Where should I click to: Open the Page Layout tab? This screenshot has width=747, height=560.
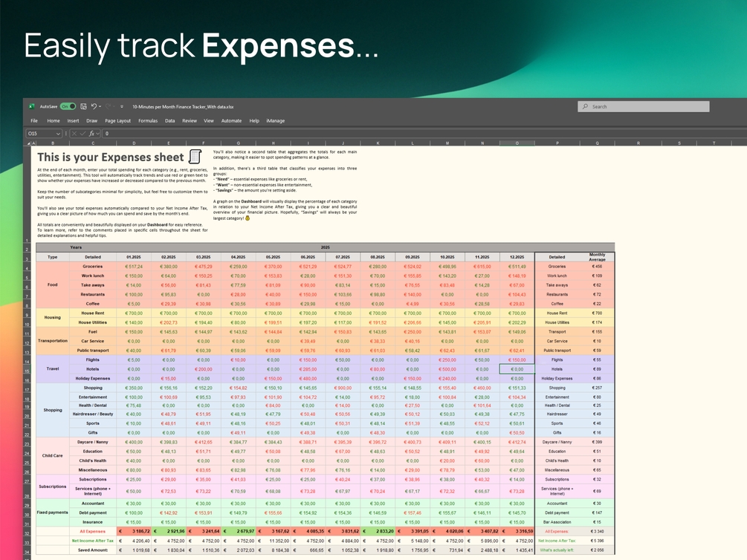pyautogui.click(x=117, y=120)
